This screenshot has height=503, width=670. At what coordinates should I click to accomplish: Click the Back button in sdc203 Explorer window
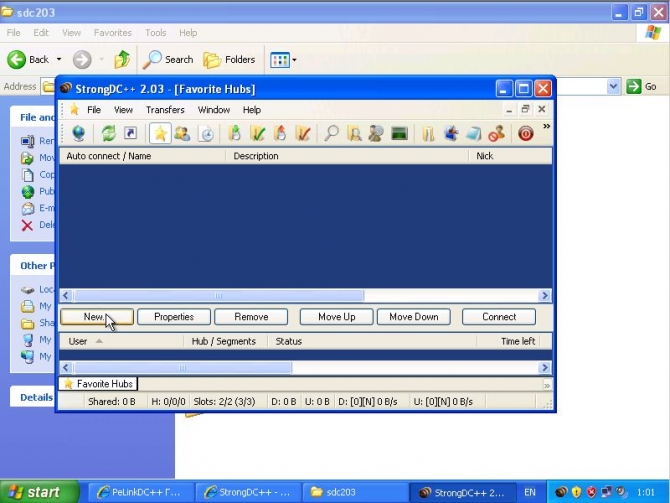click(28, 59)
